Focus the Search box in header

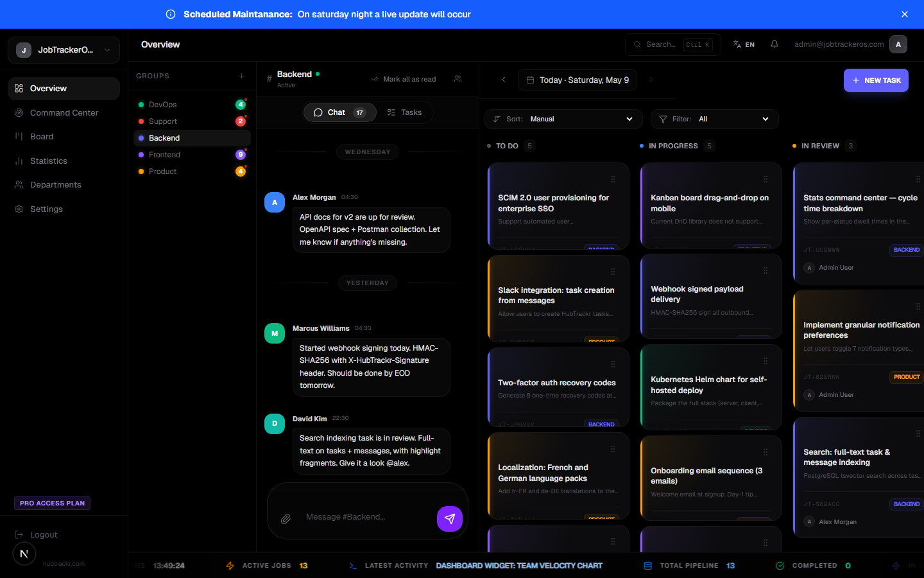pos(672,44)
